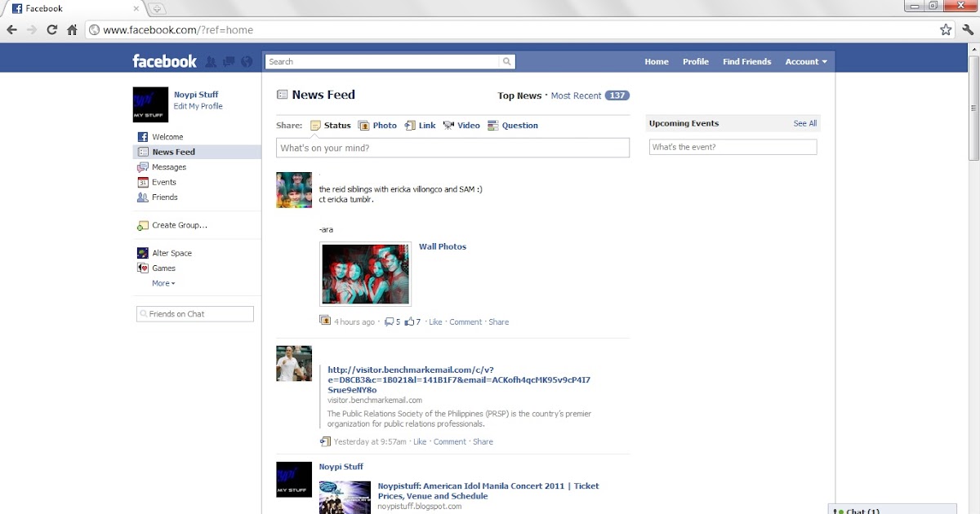The width and height of the screenshot is (980, 514).
Task: Click Welcome icon in sidebar
Action: tap(142, 137)
